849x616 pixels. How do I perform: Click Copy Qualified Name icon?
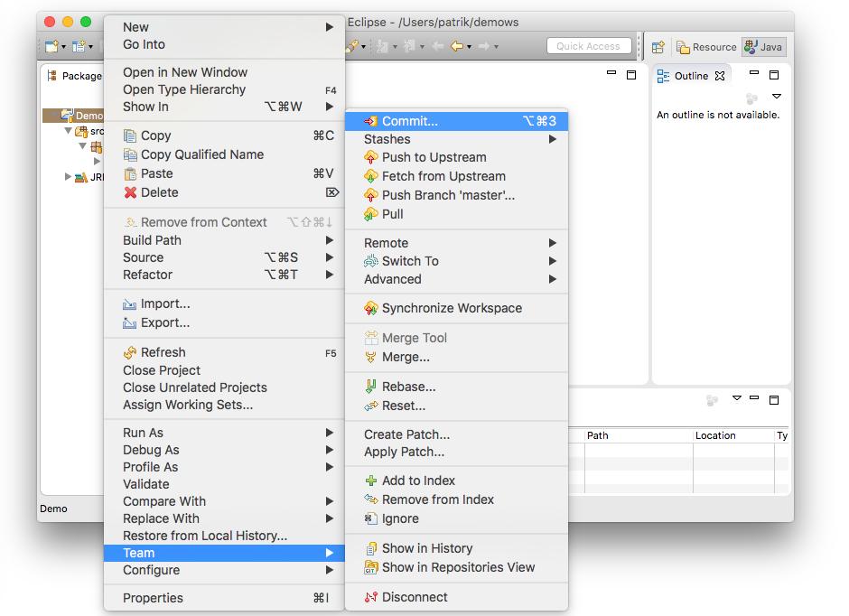[130, 154]
